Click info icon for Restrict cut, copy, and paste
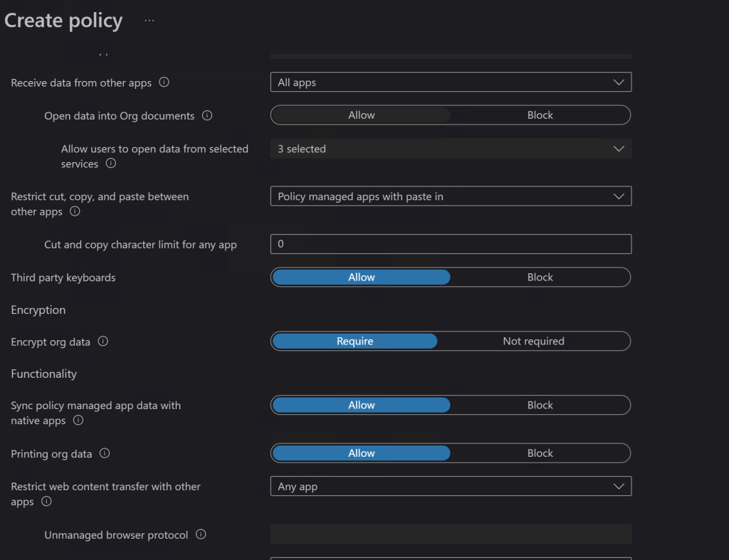This screenshot has height=560, width=729. [x=75, y=211]
